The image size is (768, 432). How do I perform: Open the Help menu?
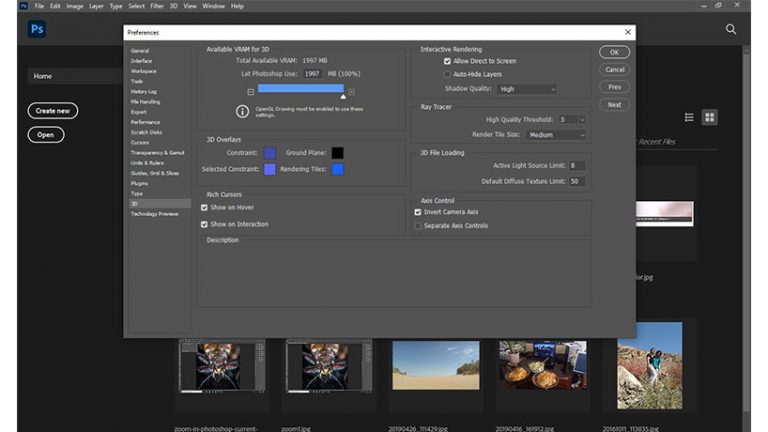(237, 6)
